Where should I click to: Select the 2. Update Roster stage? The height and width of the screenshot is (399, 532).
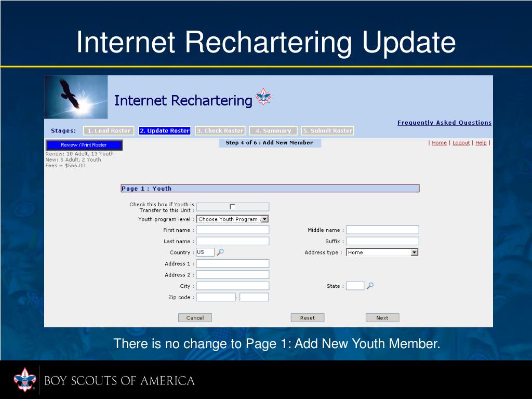pos(165,130)
